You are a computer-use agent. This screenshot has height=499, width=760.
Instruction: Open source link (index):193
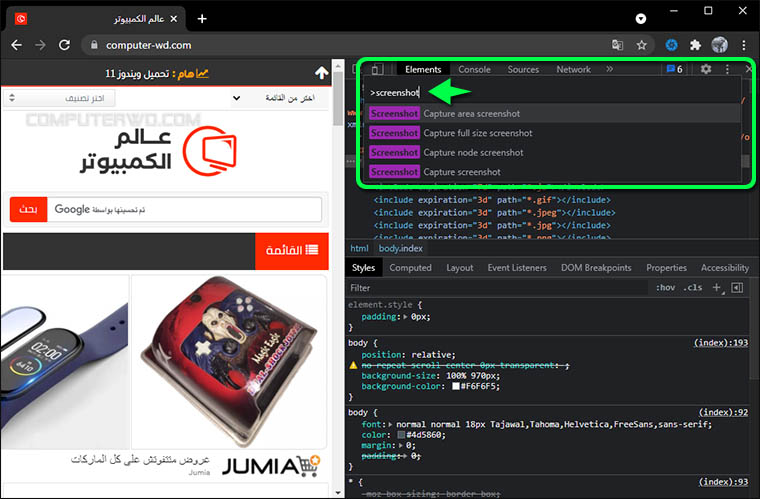coord(721,343)
